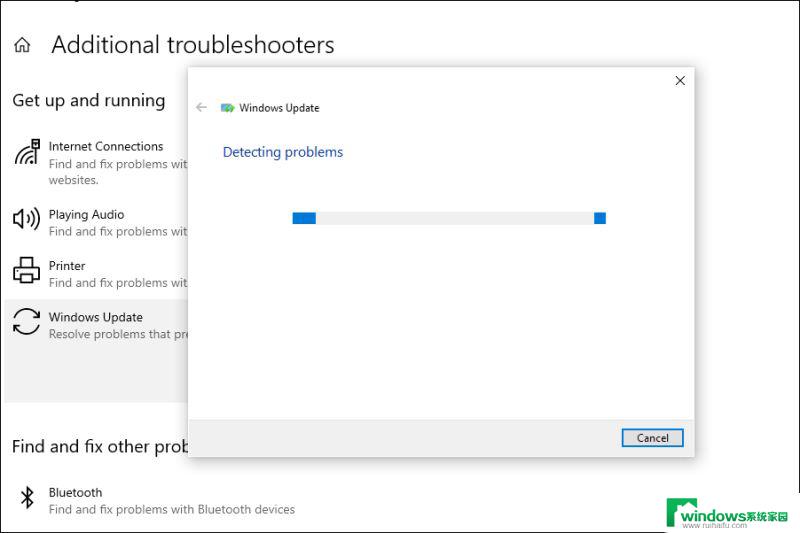
Task: Click the Windows Update sync arrows icon
Action: [27, 321]
